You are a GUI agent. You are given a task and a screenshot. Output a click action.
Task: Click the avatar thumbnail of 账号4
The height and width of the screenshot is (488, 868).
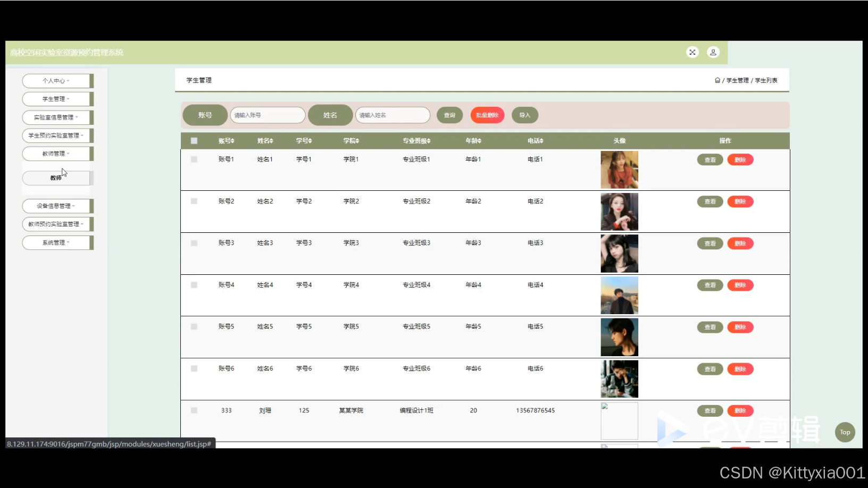pyautogui.click(x=619, y=295)
